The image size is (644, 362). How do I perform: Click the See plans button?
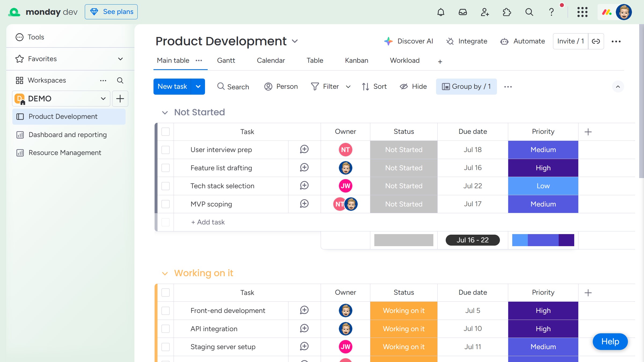(x=111, y=12)
